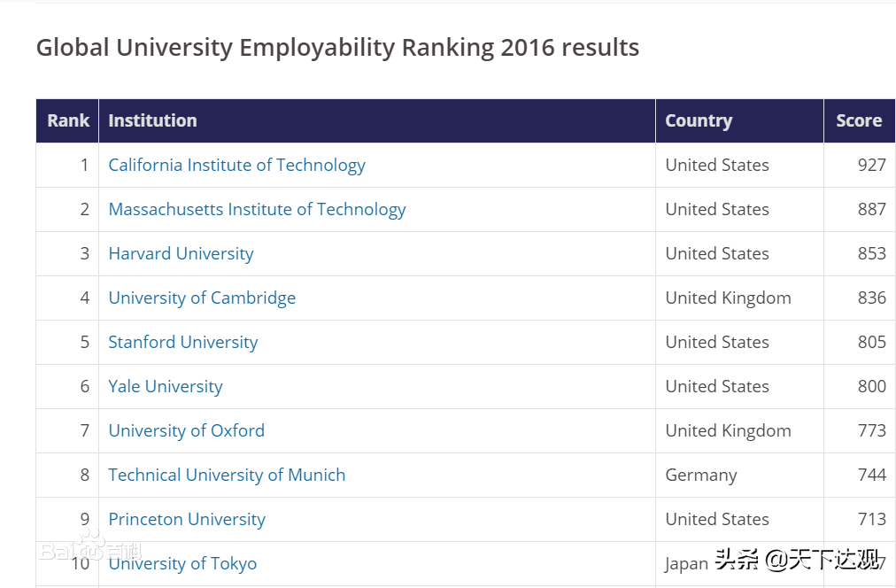Open the California Institute of Technology link
The width and height of the screenshot is (896, 588).
236,165
